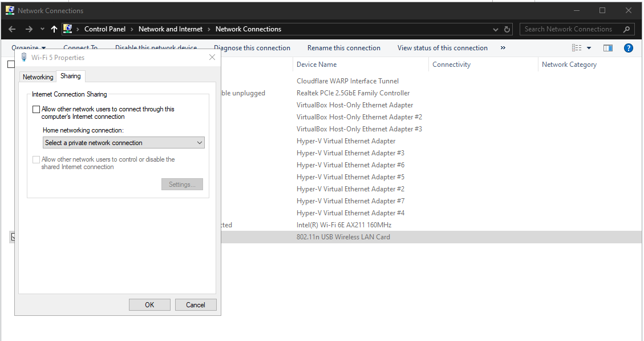This screenshot has height=341, width=644.
Task: Switch to the Networking tab
Action: tap(38, 77)
